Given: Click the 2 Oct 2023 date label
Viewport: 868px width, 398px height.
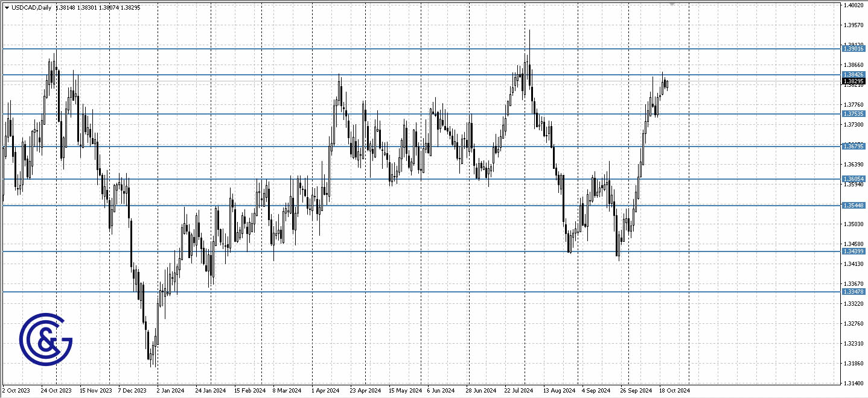Looking at the screenshot, I should [x=15, y=390].
